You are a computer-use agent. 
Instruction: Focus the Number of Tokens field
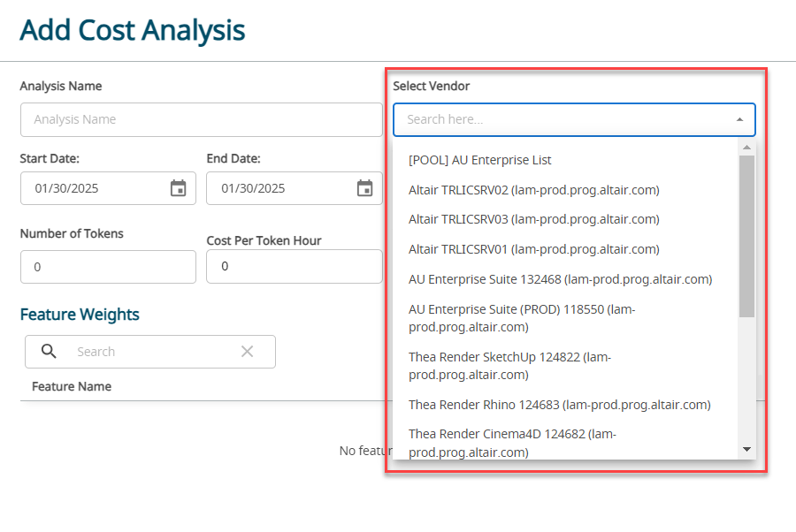point(108,267)
